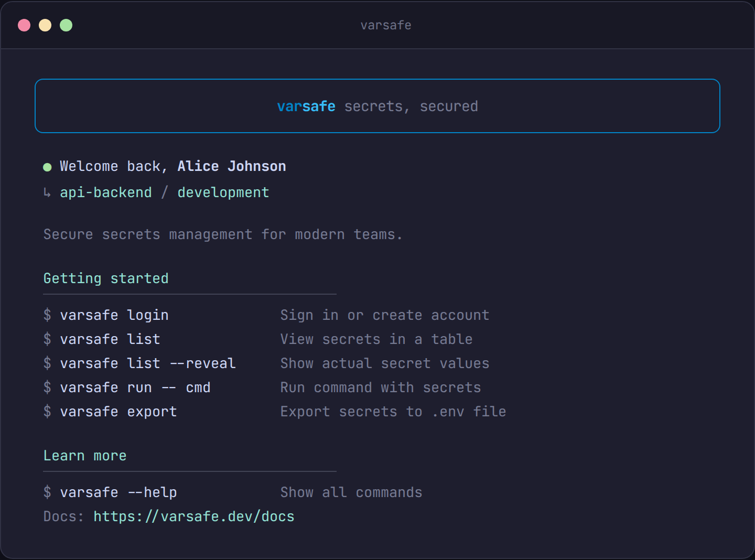
Task: Open the varsafe docs link
Action: 193,516
